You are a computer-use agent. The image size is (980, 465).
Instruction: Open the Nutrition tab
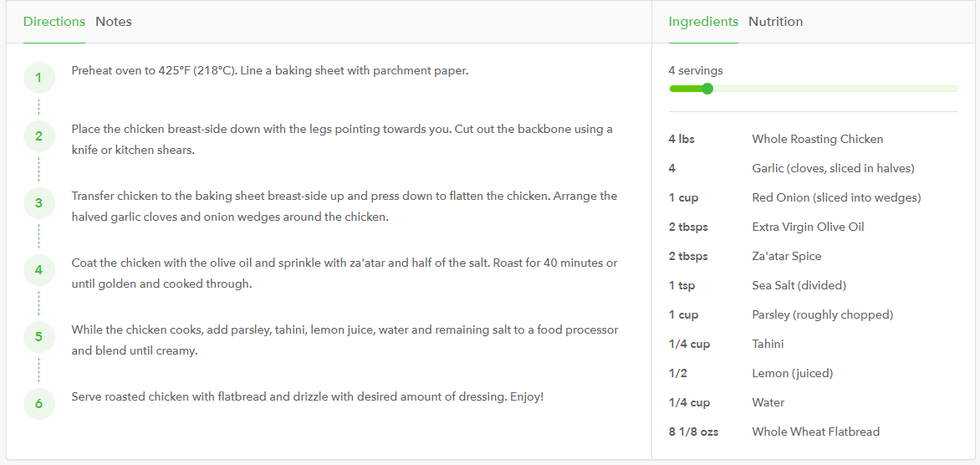775,22
